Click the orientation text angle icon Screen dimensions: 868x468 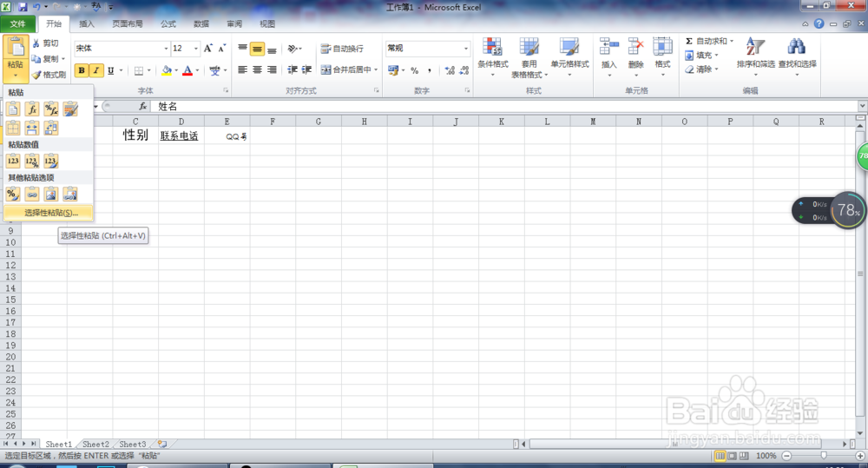point(293,49)
